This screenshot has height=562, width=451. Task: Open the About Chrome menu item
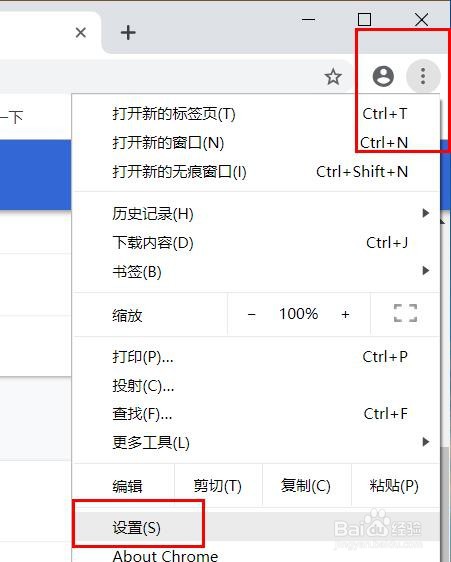tap(256, 554)
